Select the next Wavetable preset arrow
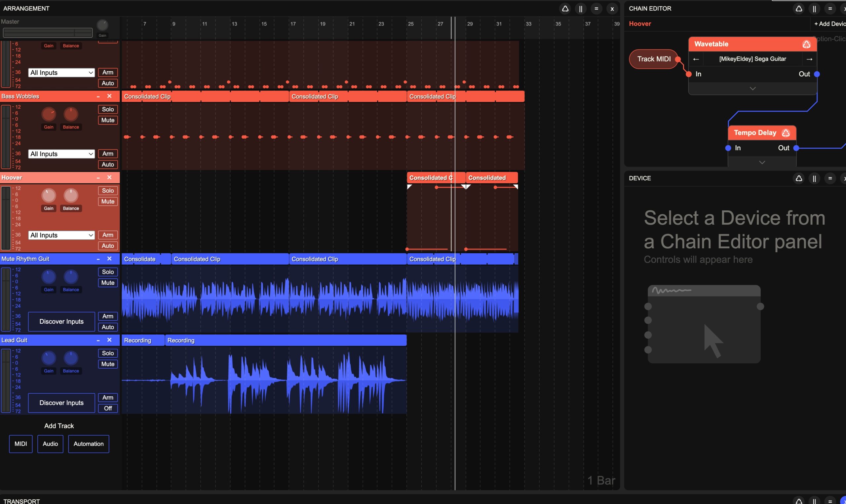The image size is (846, 504). click(x=809, y=59)
